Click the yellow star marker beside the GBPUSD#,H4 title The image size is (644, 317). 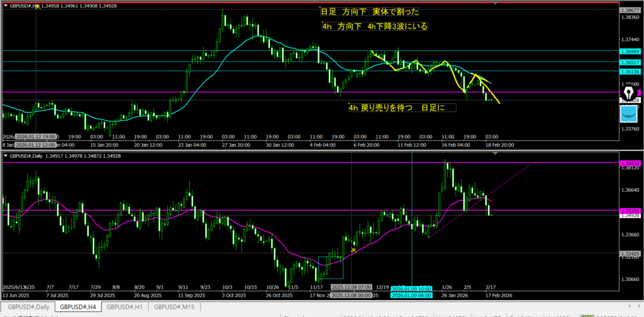click(38, 6)
